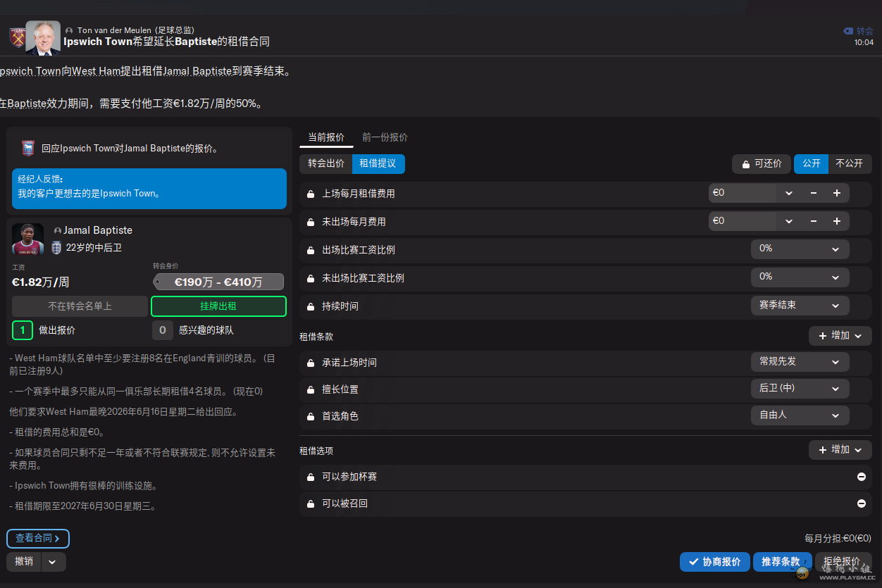This screenshot has height=588, width=882.
Task: Open the 持续时间 赛季结束 dropdown
Action: (x=800, y=306)
